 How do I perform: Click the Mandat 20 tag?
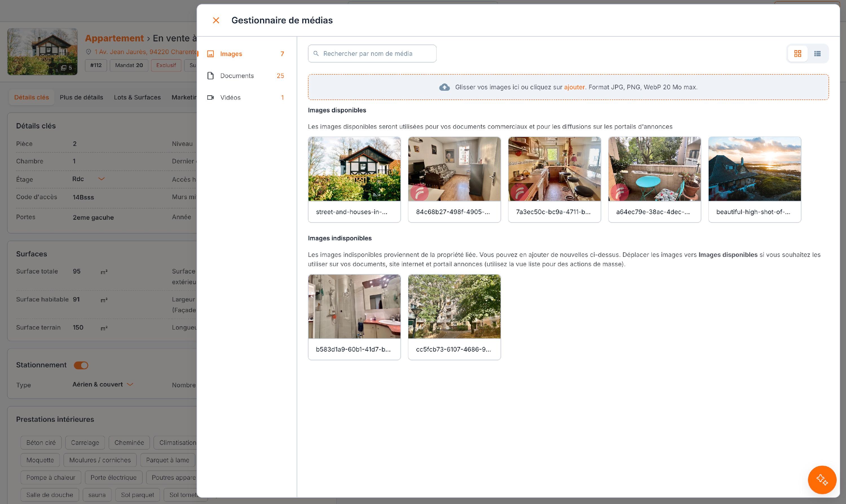[129, 65]
